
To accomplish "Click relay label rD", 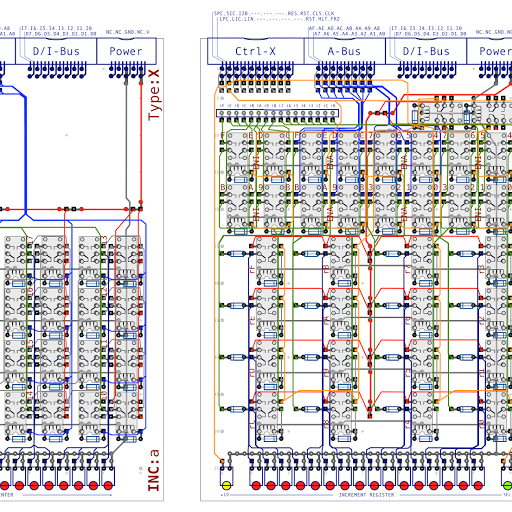I will (252, 372).
